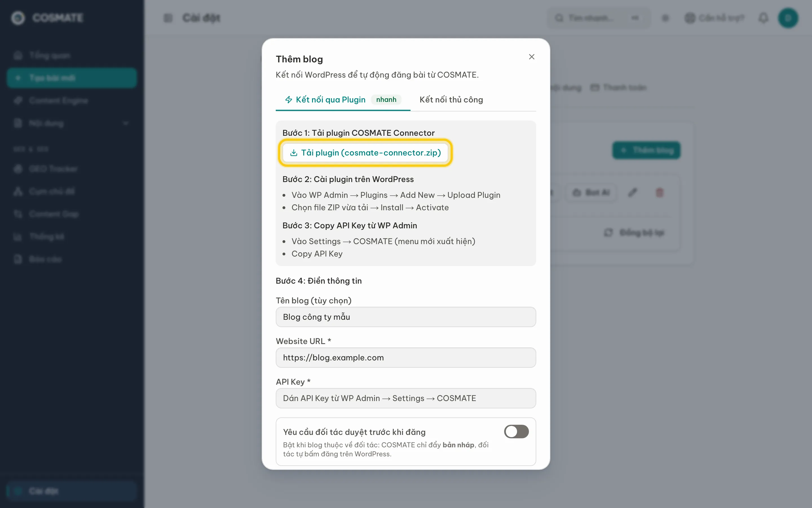Click the quick search box in header
The image size is (812, 508).
pyautogui.click(x=598, y=18)
